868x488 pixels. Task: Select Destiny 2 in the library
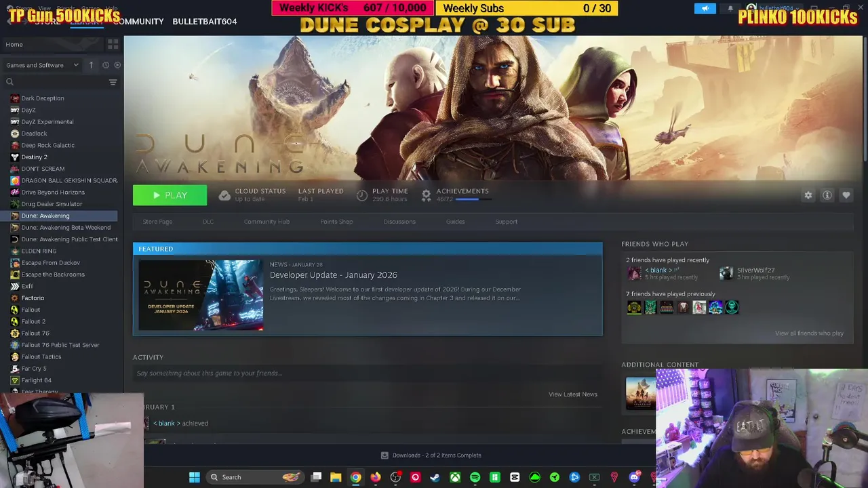(34, 157)
